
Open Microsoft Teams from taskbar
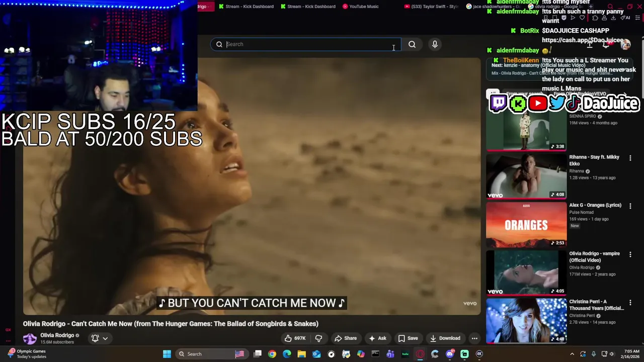(390, 354)
